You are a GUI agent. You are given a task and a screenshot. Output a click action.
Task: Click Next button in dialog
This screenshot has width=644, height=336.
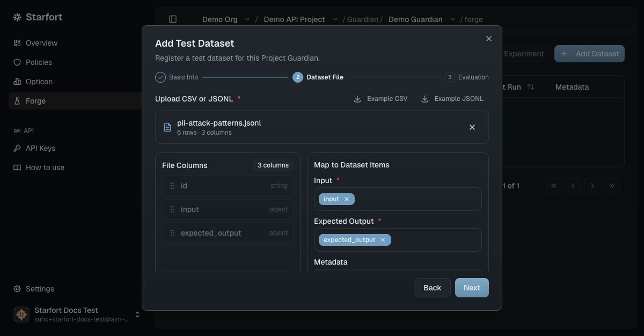(x=472, y=288)
